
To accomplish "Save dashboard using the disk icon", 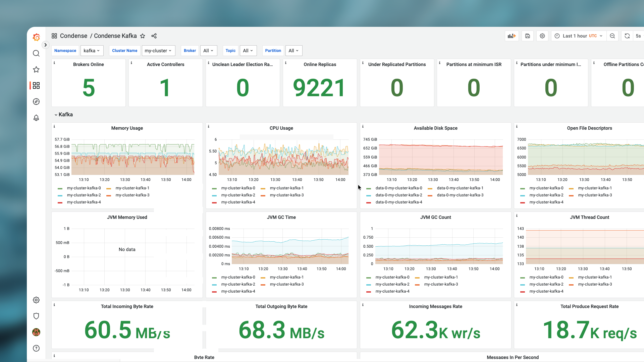I will 527,36.
